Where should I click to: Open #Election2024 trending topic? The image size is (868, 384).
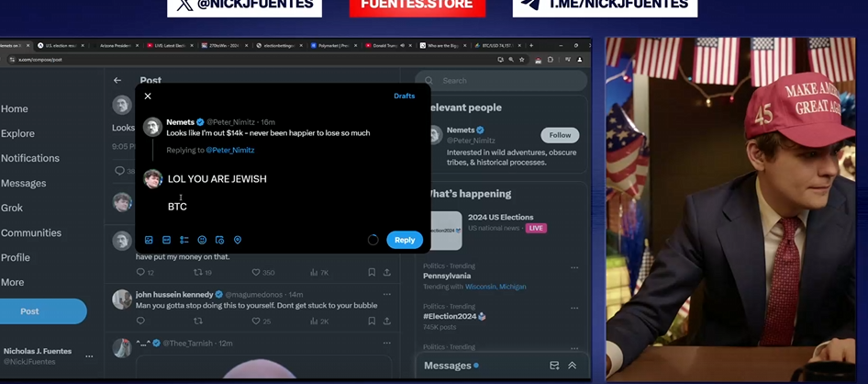(x=451, y=316)
